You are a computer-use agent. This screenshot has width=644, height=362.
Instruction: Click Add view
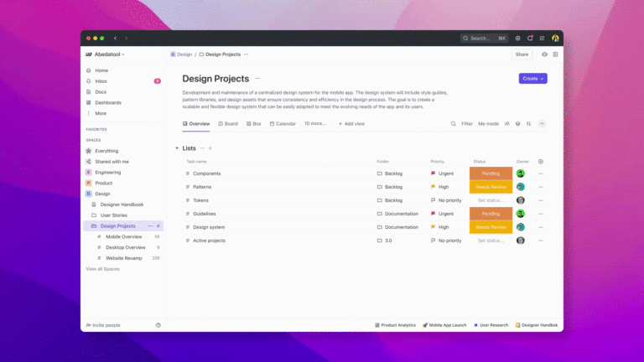[351, 123]
